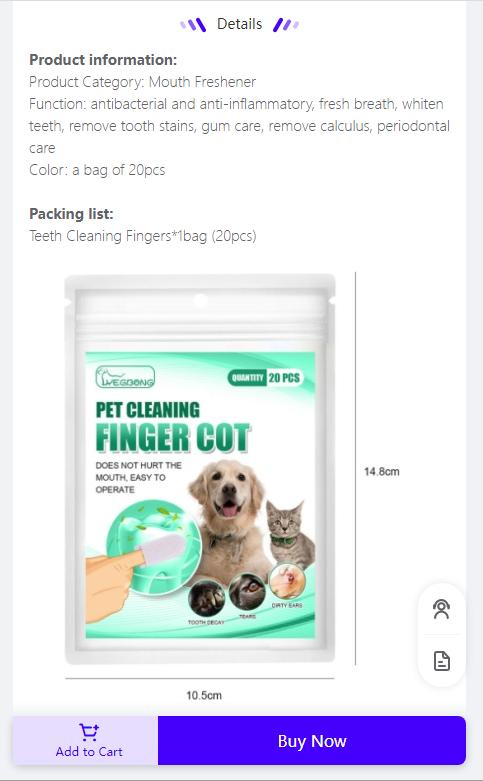Screen dimensions: 483x781
Task: Click the Tooth Decay circular picture
Action: pyautogui.click(x=207, y=598)
